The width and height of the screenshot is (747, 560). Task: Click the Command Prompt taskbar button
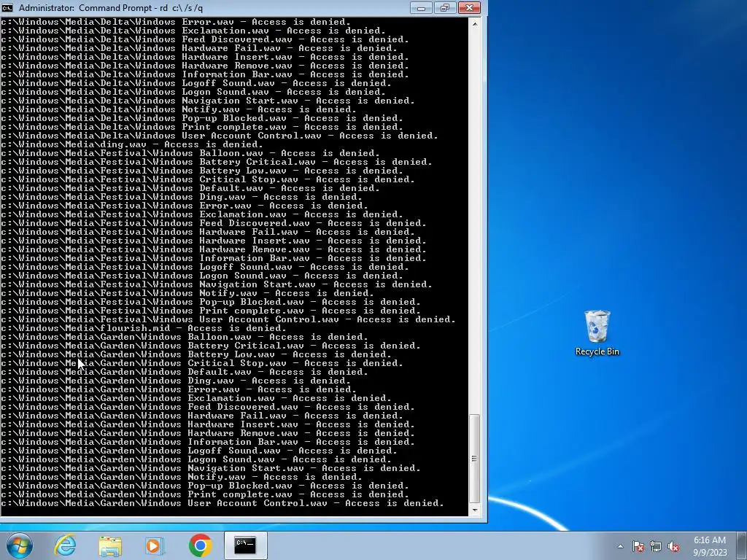click(245, 545)
